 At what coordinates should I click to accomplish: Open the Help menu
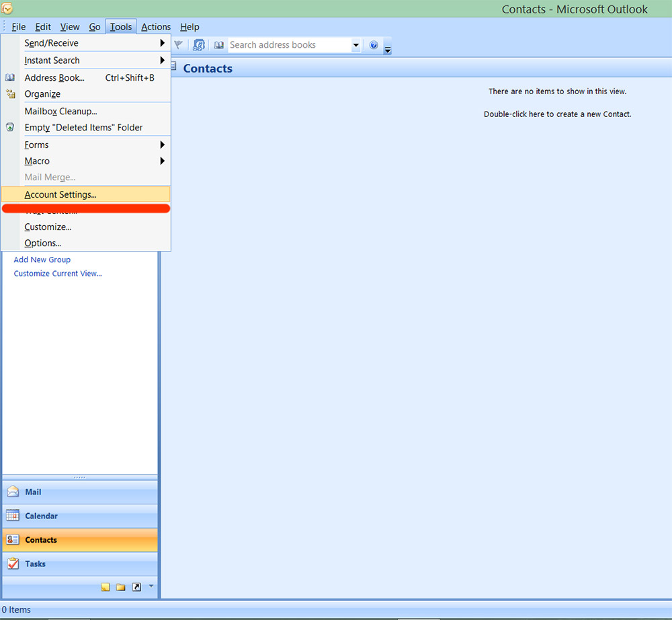[190, 27]
